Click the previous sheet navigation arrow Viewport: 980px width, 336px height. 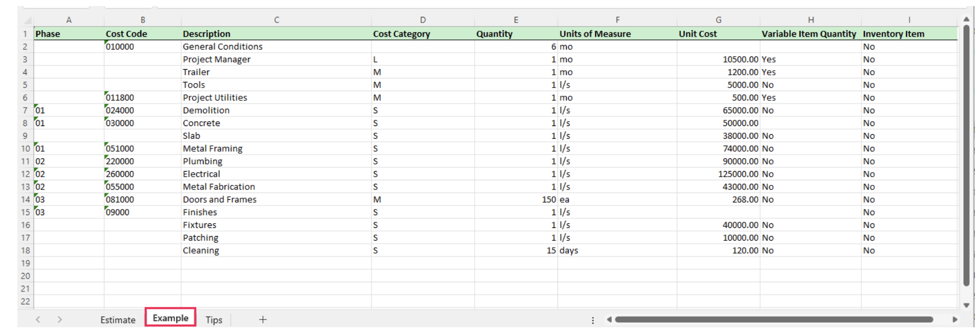[38, 320]
